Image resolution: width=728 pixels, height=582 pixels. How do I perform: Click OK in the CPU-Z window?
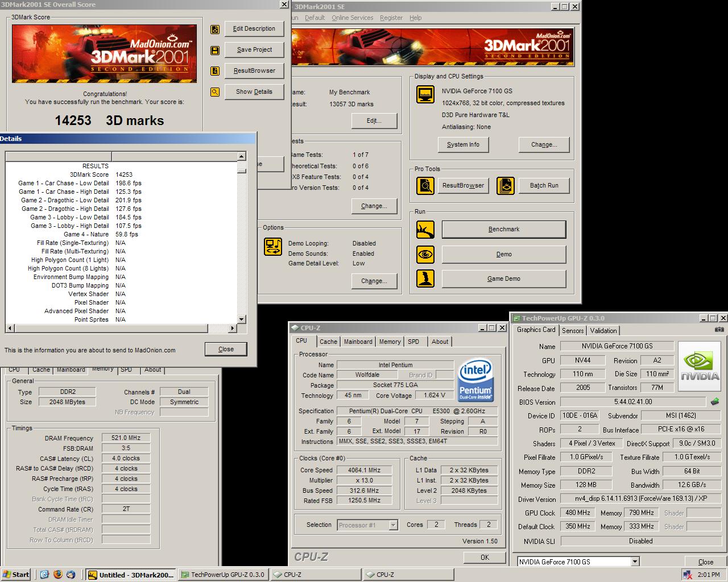click(485, 558)
